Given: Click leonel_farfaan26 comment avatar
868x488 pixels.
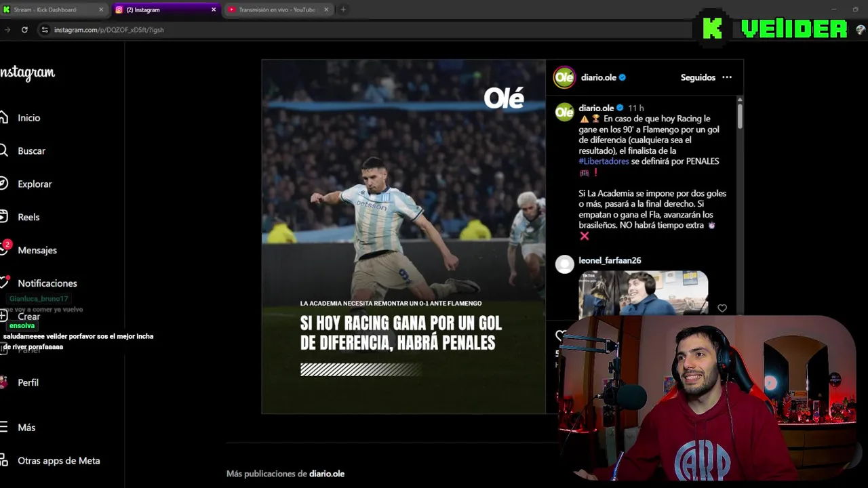Looking at the screenshot, I should pyautogui.click(x=564, y=264).
